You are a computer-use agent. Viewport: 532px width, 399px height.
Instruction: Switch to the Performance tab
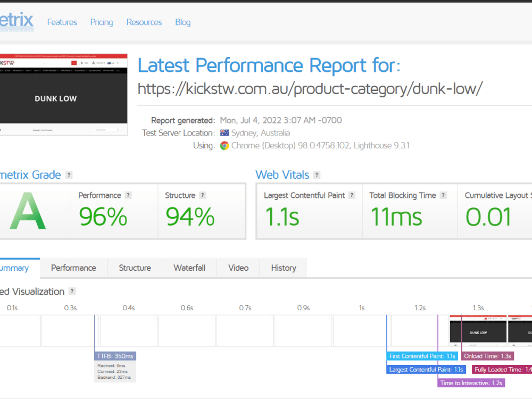[73, 268]
